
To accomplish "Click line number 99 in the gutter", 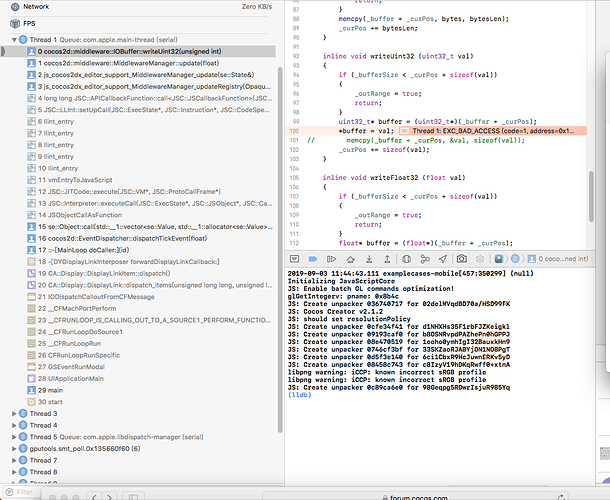I will click(x=294, y=121).
